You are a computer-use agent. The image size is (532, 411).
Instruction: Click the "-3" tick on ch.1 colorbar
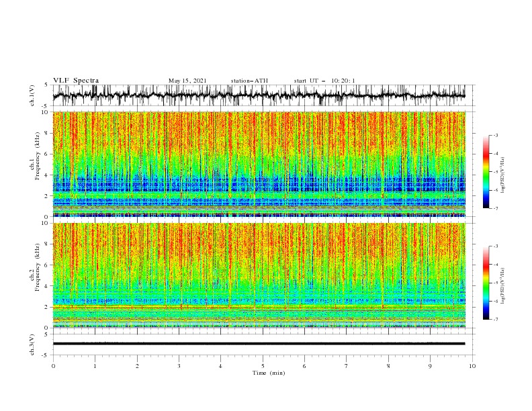point(495,135)
